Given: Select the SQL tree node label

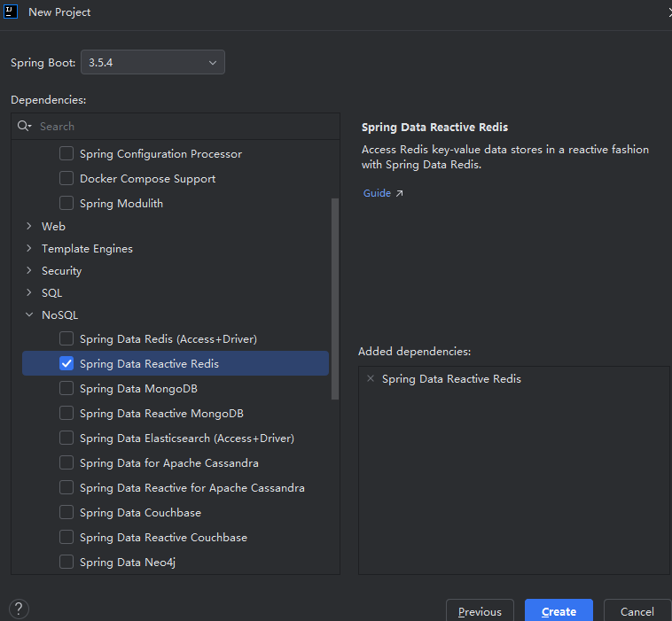Looking at the screenshot, I should 51,293.
